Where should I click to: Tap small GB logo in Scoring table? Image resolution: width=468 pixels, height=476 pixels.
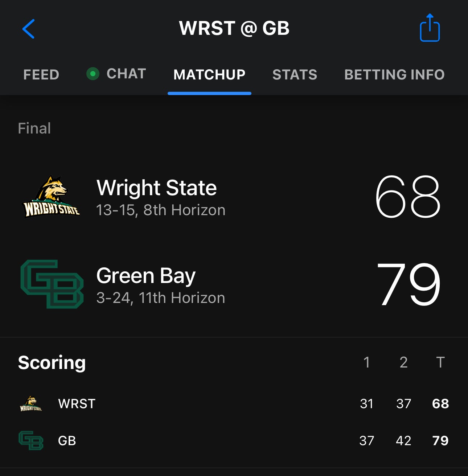click(31, 441)
